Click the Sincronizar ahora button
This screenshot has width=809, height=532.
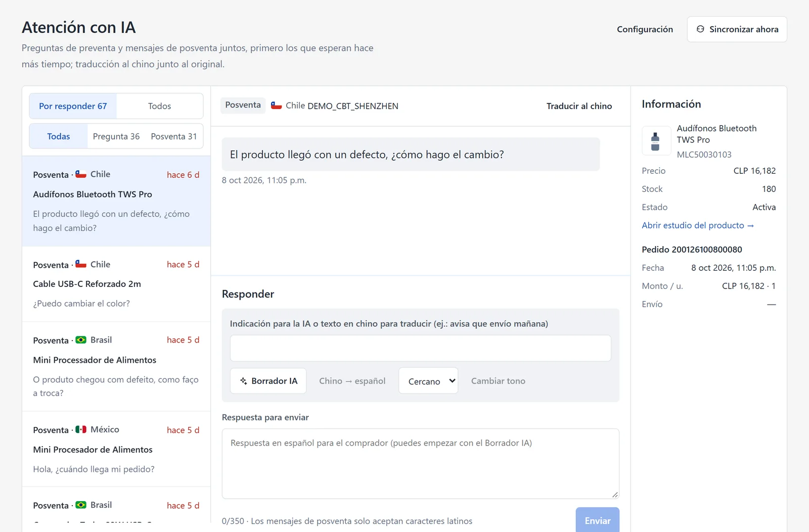click(737, 29)
